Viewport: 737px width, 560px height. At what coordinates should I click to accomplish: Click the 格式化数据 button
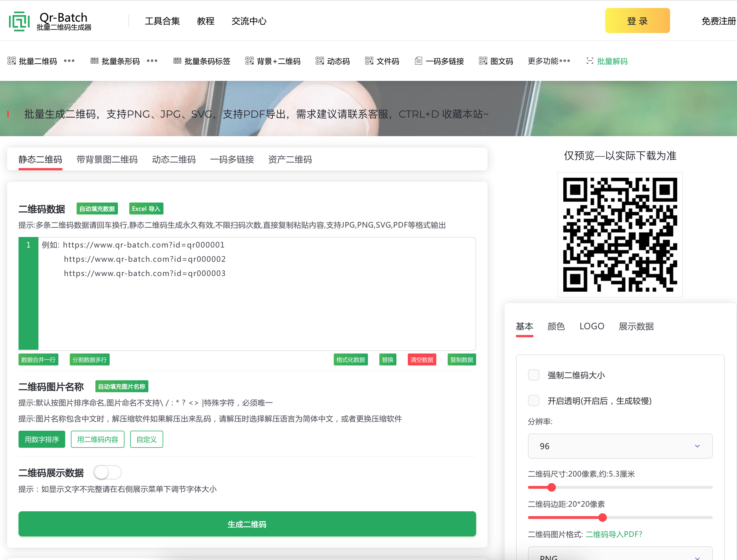coord(351,360)
